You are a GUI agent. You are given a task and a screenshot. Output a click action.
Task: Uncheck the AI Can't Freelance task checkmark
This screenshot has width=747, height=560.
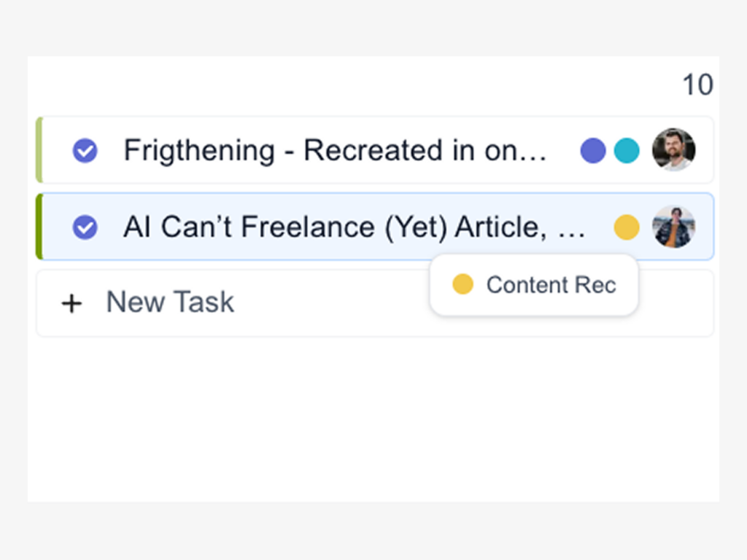(x=85, y=227)
